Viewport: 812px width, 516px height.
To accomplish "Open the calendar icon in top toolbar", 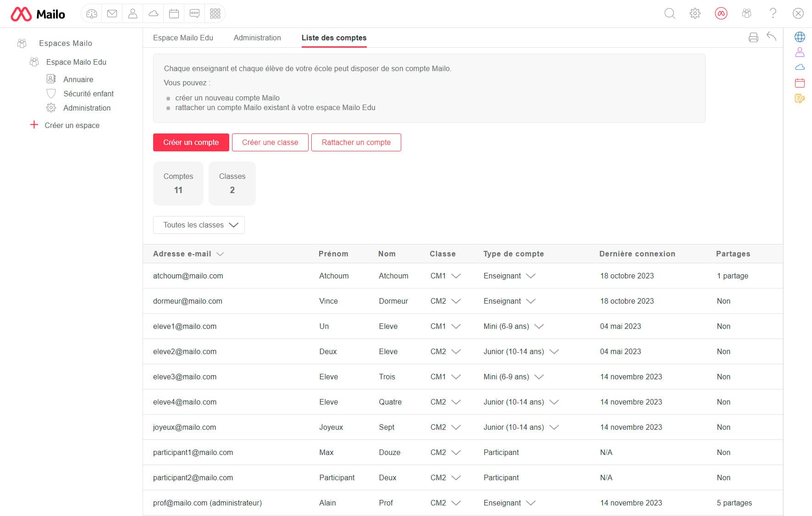I will (x=174, y=14).
